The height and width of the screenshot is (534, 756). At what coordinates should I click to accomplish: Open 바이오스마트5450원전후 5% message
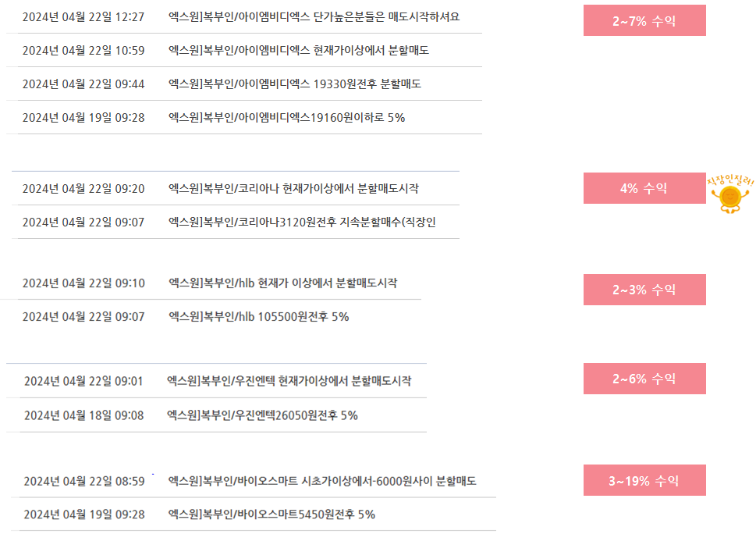click(272, 514)
